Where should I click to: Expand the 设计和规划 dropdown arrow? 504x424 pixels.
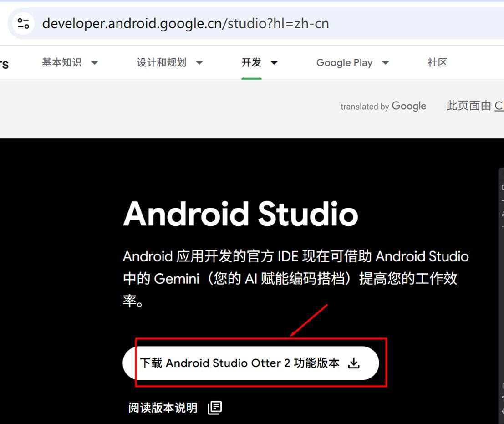(199, 63)
